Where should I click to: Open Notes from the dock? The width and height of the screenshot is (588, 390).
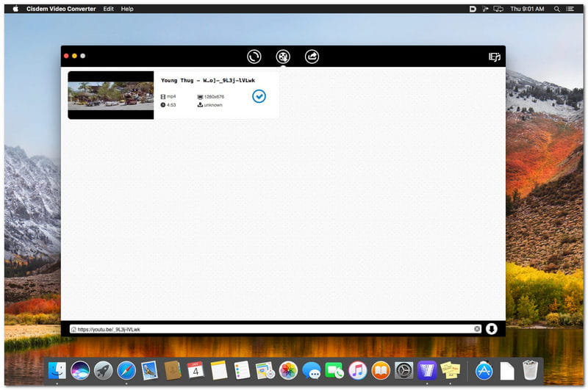tap(218, 370)
